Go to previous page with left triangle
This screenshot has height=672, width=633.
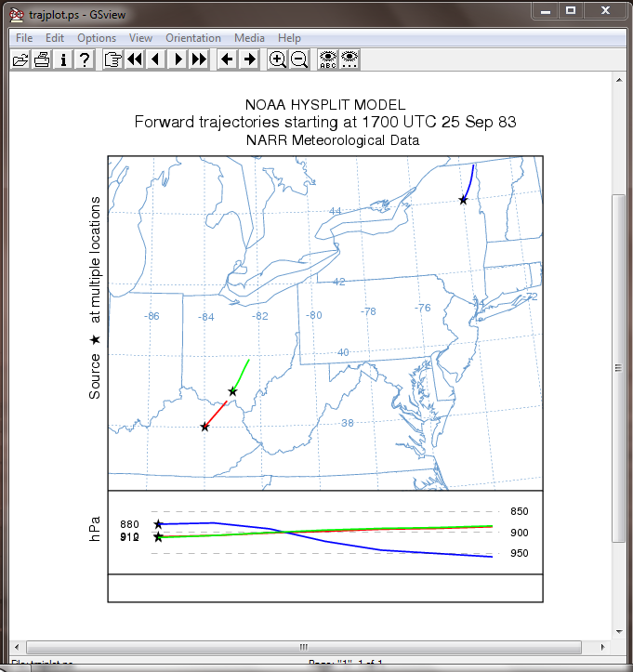pos(156,59)
